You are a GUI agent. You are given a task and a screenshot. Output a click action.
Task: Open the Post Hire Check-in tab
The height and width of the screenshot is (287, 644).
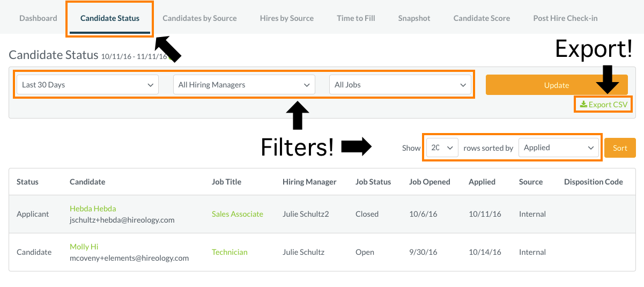(x=565, y=18)
